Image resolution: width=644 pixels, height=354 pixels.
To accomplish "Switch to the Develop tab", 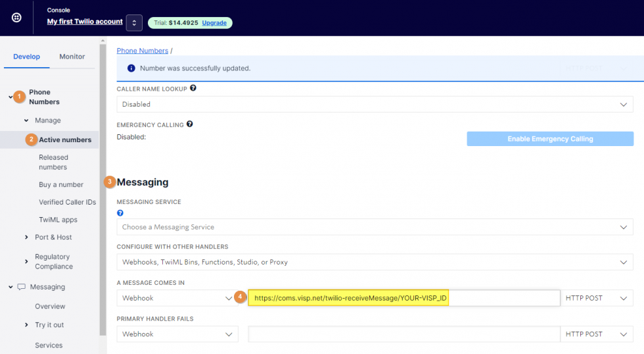I will [27, 57].
